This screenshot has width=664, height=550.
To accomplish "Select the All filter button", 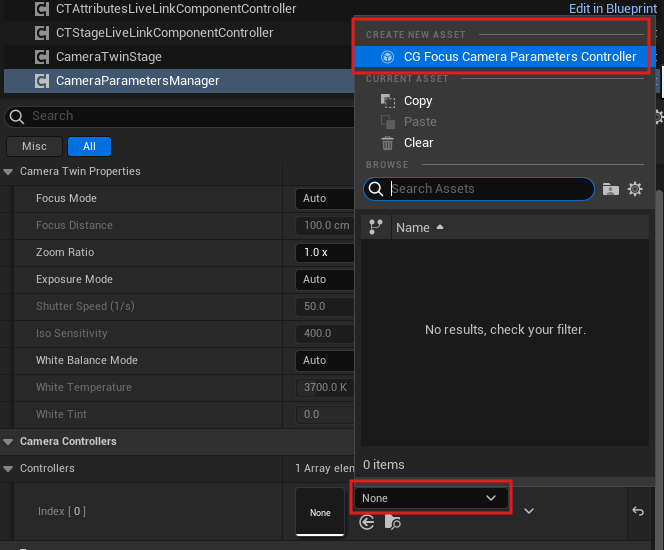I will pyautogui.click(x=89, y=147).
